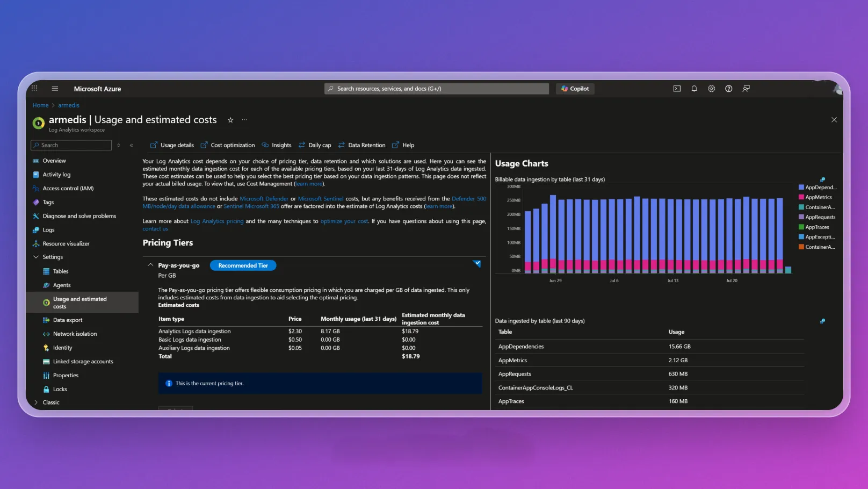Toggle AppRequests legend swatch
This screenshot has height=489, width=868.
[801, 217]
